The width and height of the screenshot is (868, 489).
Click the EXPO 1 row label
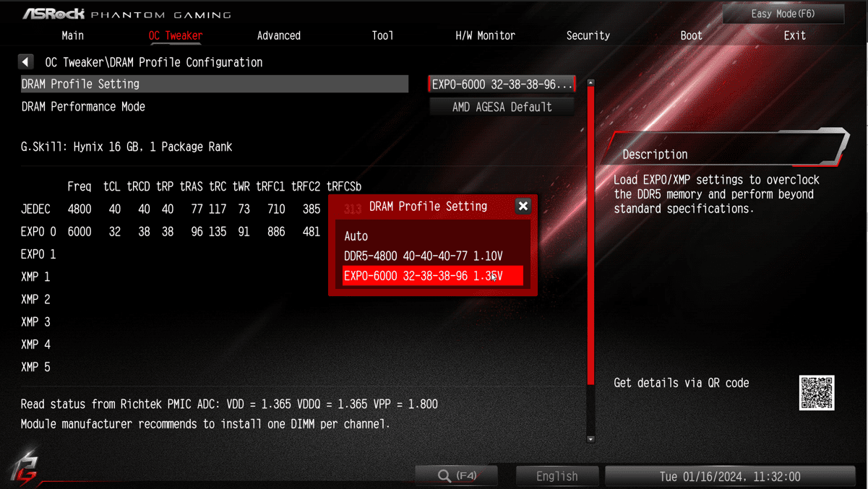point(38,254)
